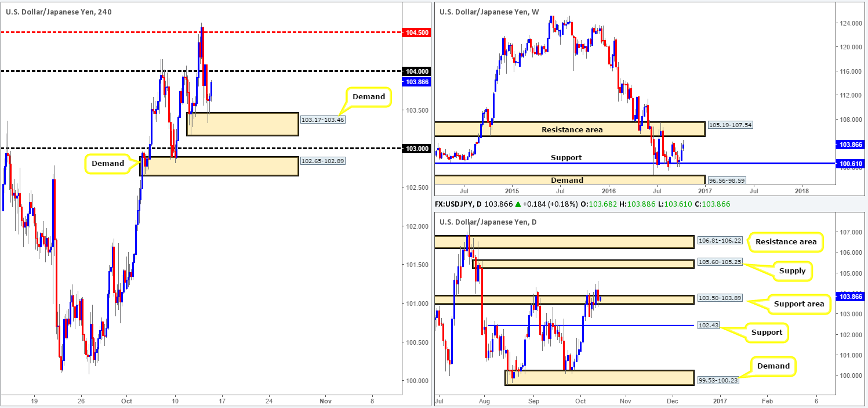
Task: Click the blue 103.866 price tag on 240 chart
Action: tap(416, 82)
